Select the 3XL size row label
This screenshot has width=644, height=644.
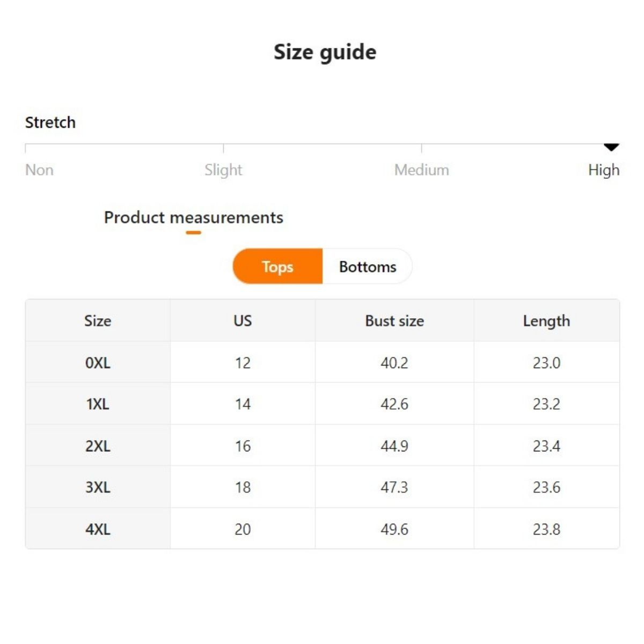[98, 487]
